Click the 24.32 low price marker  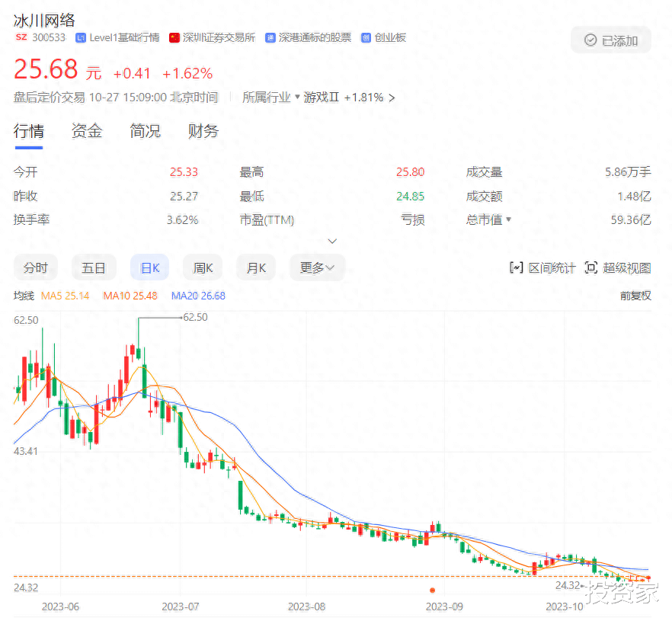coord(568,585)
